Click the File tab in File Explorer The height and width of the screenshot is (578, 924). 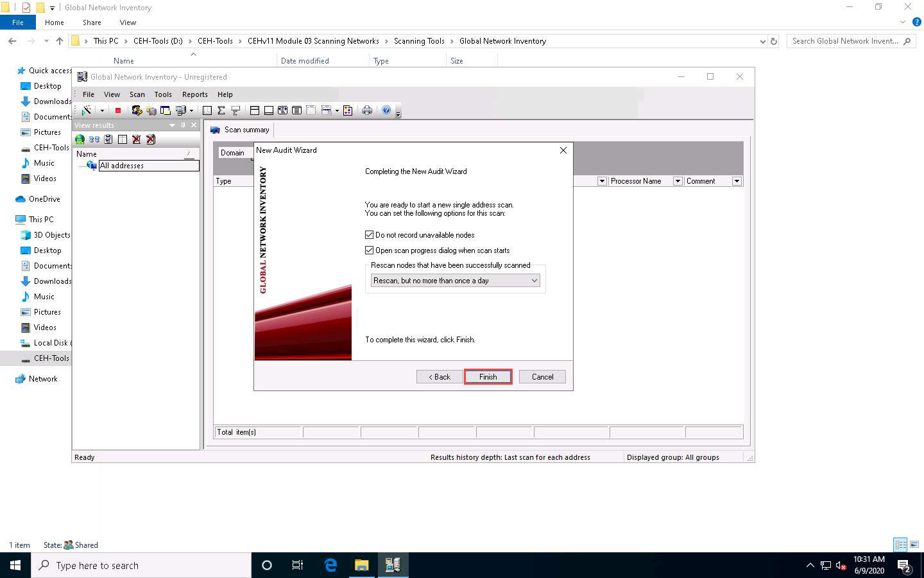[18, 22]
